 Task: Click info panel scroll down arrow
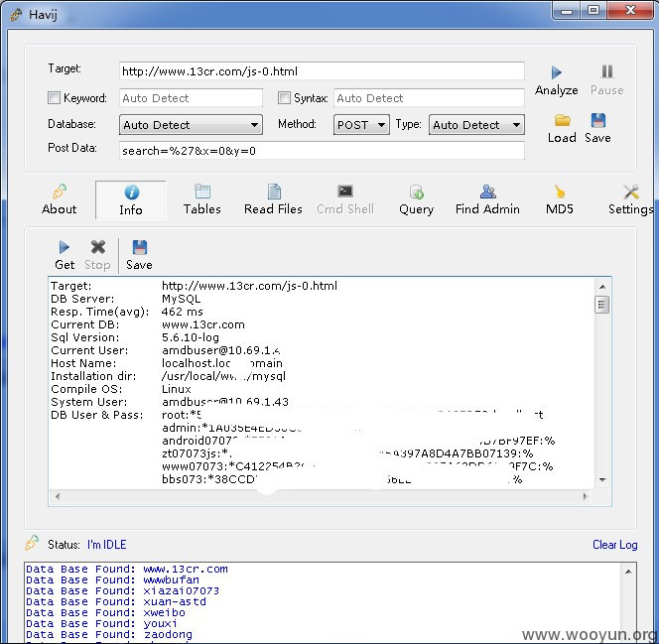click(602, 479)
